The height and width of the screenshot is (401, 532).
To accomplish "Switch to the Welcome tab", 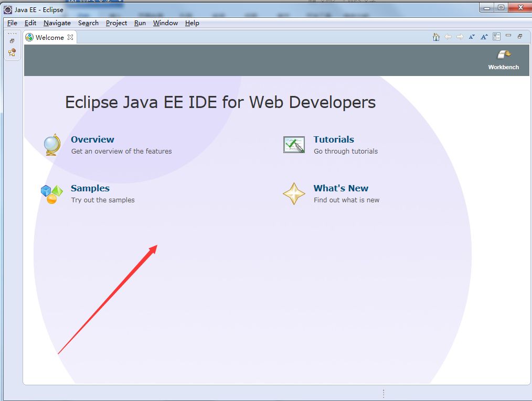I will (49, 37).
